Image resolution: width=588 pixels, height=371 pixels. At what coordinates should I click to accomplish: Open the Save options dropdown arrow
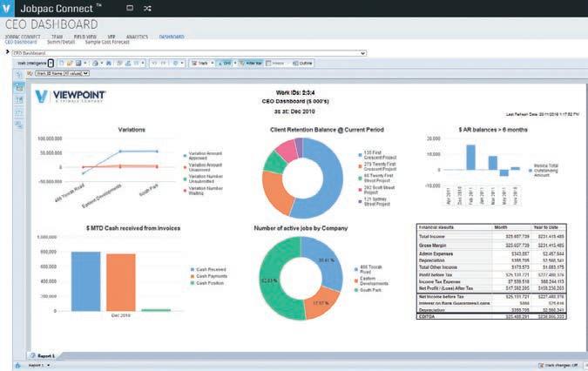point(85,64)
